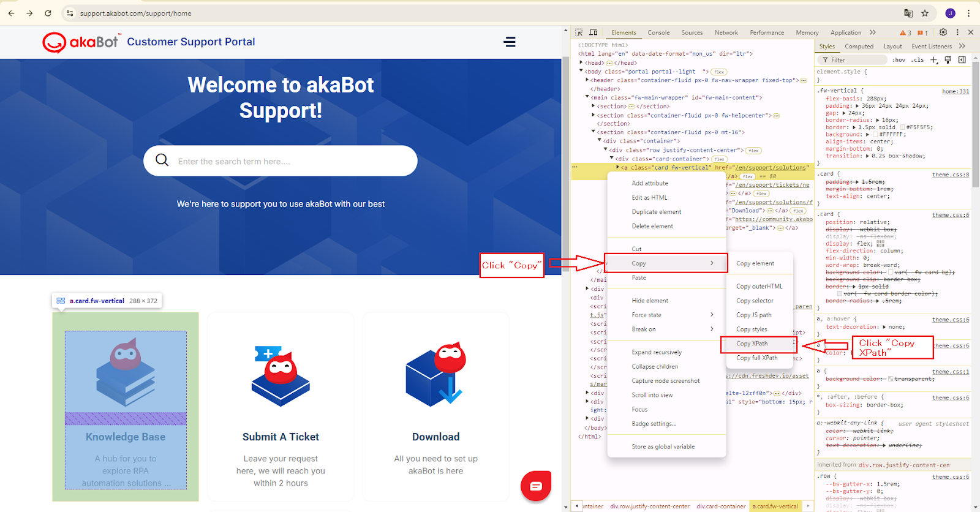Toggle :hov element state panel

899,60
